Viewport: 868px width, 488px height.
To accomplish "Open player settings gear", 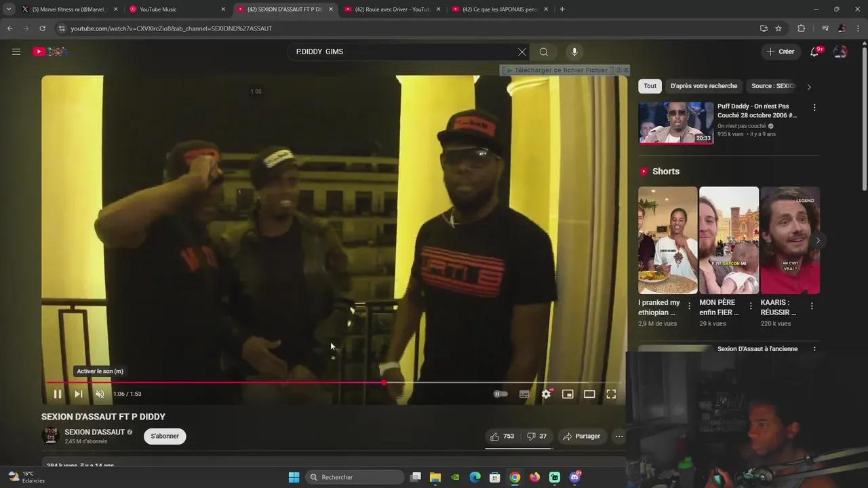I will click(547, 394).
